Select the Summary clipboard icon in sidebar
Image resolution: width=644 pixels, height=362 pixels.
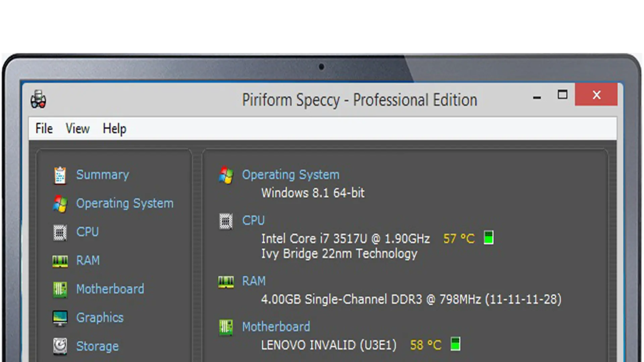(x=60, y=175)
